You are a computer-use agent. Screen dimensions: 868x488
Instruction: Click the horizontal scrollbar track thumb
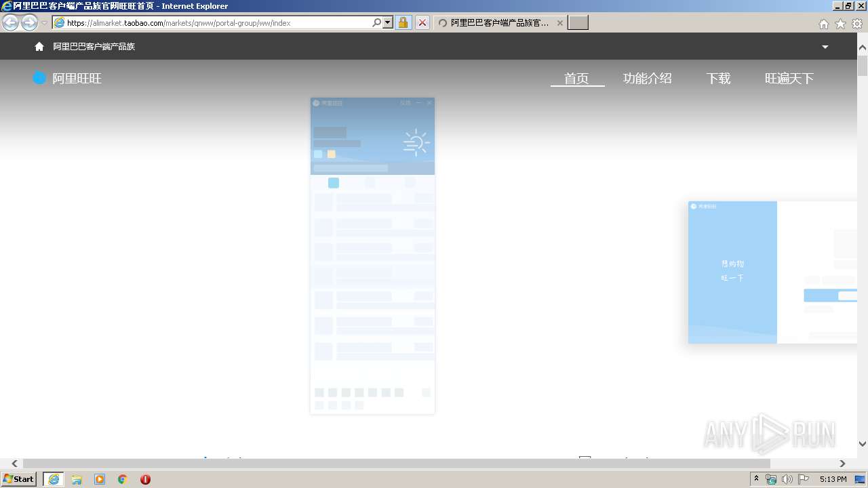pos(396,464)
